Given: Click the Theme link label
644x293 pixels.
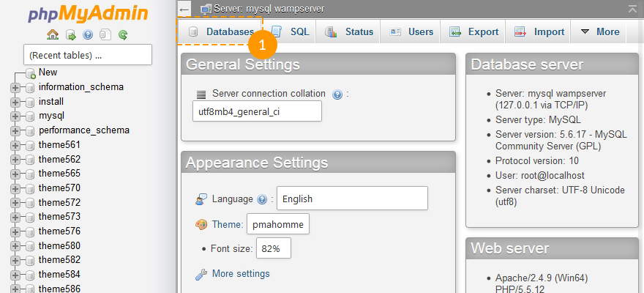Looking at the screenshot, I should [227, 224].
